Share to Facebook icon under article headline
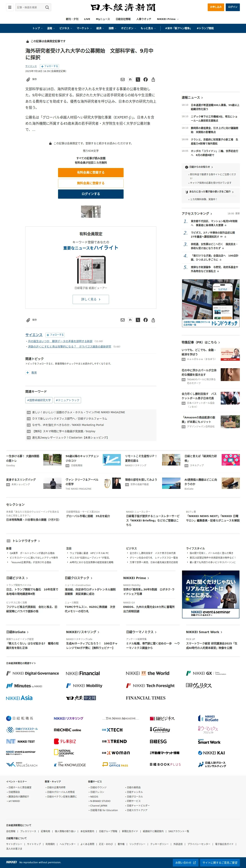The height and width of the screenshot is (868, 246). 146,80
